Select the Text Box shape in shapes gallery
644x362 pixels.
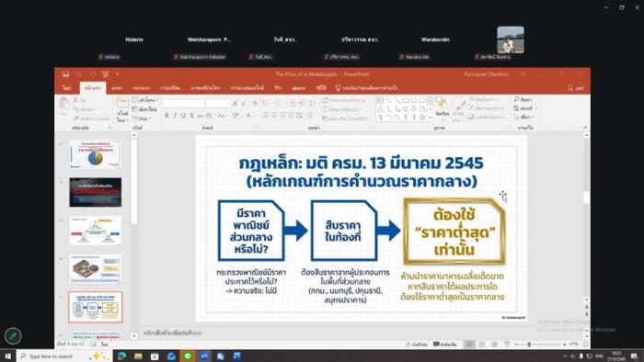click(x=380, y=100)
